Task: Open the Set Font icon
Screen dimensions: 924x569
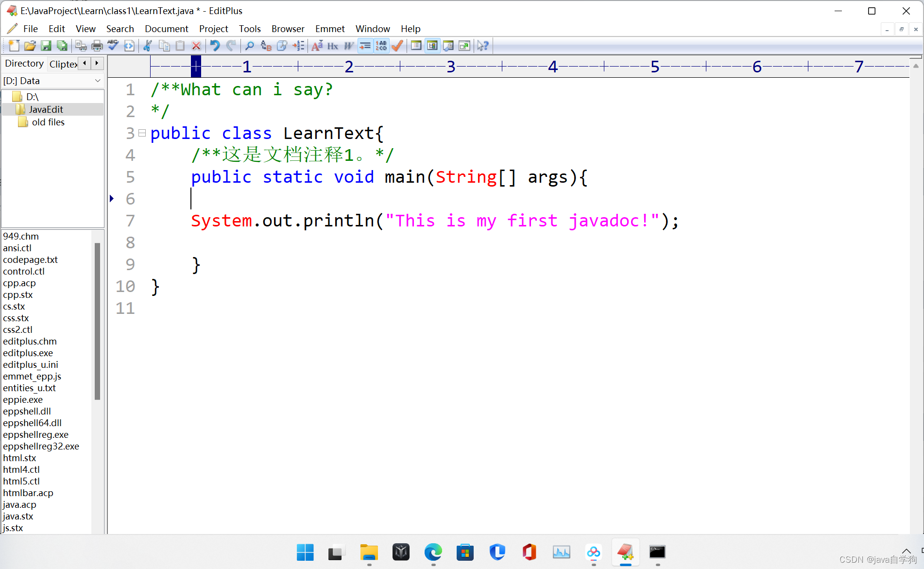Action: pos(317,46)
